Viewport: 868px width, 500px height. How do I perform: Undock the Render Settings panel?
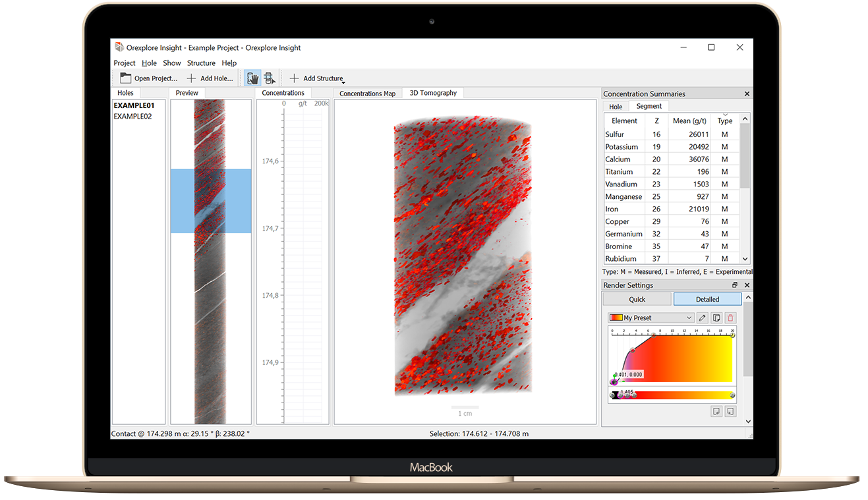[x=736, y=285]
